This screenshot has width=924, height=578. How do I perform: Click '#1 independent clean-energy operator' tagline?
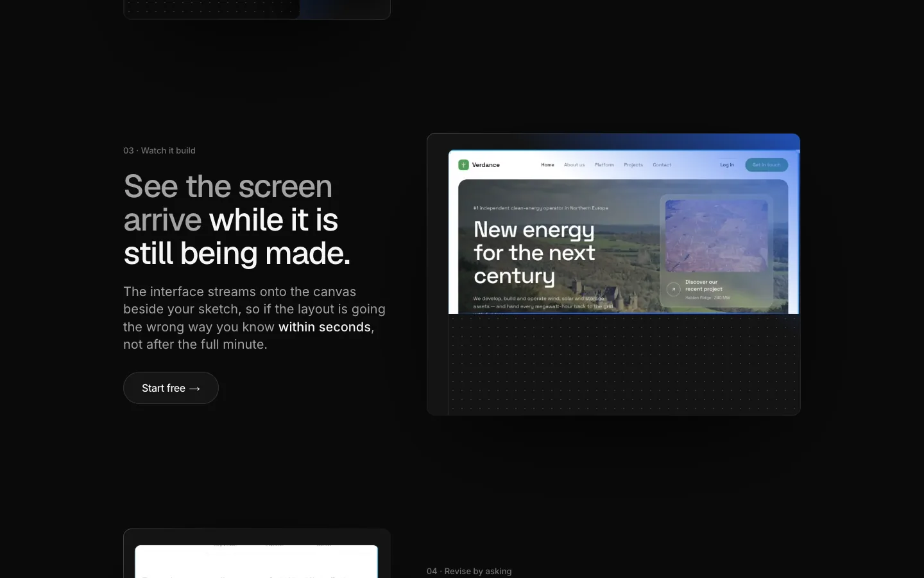(540, 208)
